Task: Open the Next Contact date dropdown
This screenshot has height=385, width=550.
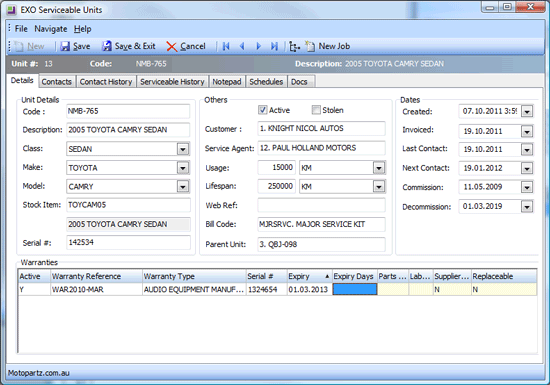Action: 527,168
